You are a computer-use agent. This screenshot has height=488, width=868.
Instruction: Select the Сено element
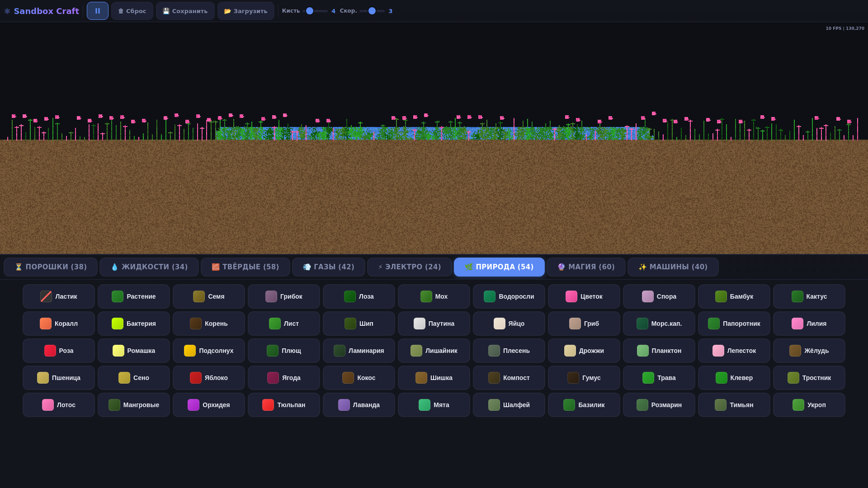134,378
